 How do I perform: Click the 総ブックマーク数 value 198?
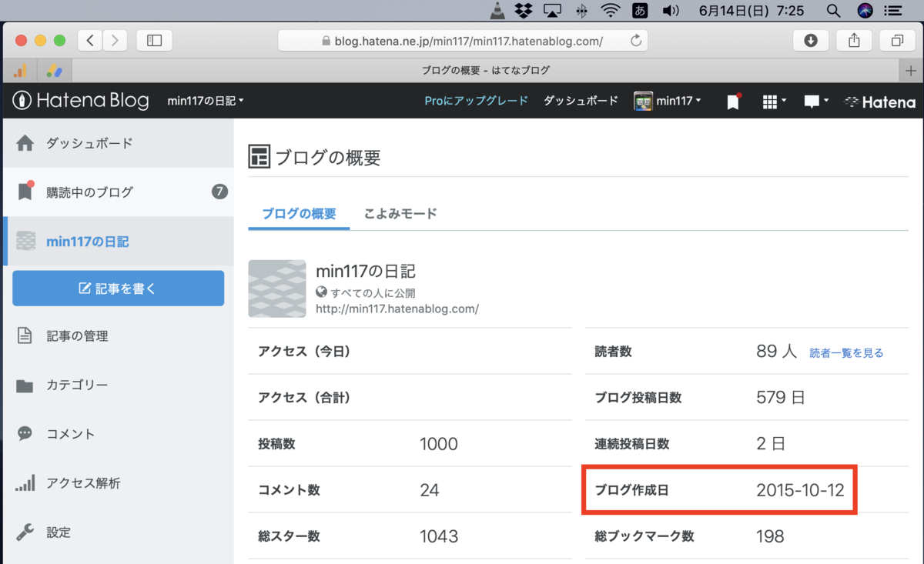point(770,536)
